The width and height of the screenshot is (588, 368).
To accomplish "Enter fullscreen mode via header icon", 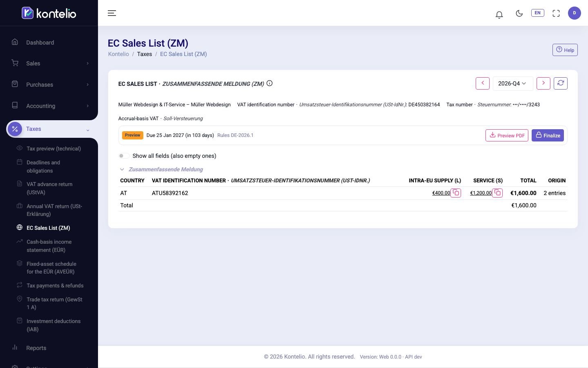I will point(556,13).
